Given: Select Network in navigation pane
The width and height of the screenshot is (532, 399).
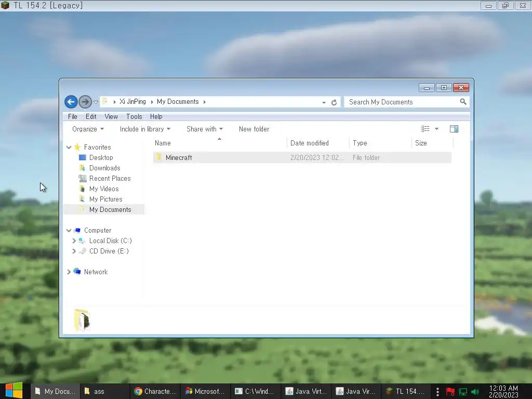Looking at the screenshot, I should coord(96,272).
